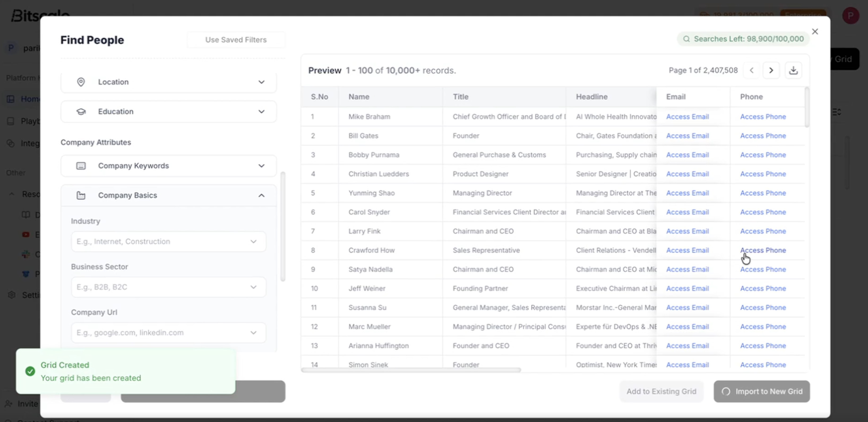Click the previous page arrow
This screenshot has height=422, width=868.
click(751, 70)
